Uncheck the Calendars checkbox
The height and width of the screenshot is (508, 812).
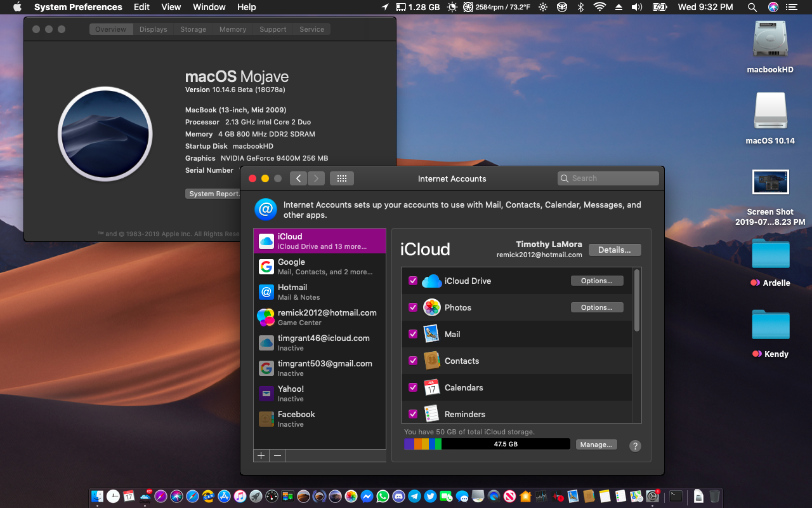pos(413,387)
